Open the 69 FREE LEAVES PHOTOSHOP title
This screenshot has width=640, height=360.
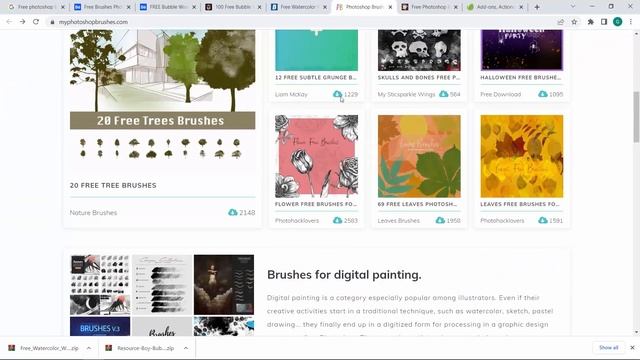pos(417,204)
